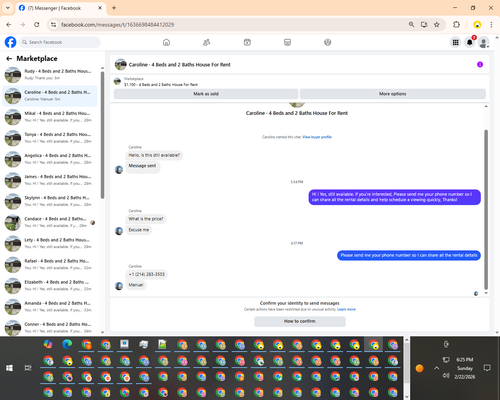This screenshot has width=500, height=400.
Task: Open the Elizabeth conversation
Action: 50,286
